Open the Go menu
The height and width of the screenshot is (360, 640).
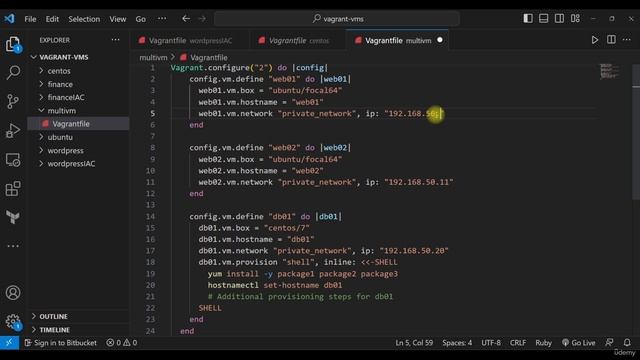click(x=140, y=19)
